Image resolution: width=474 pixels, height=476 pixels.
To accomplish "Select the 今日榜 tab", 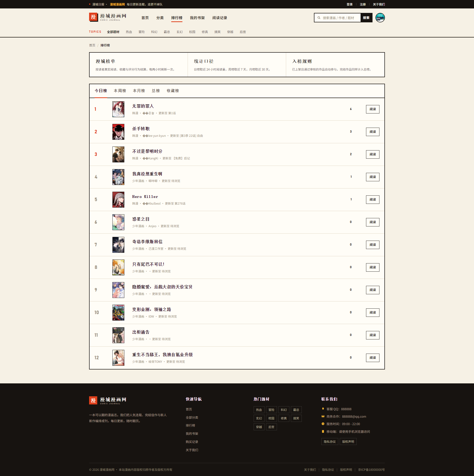I will pyautogui.click(x=101, y=91).
